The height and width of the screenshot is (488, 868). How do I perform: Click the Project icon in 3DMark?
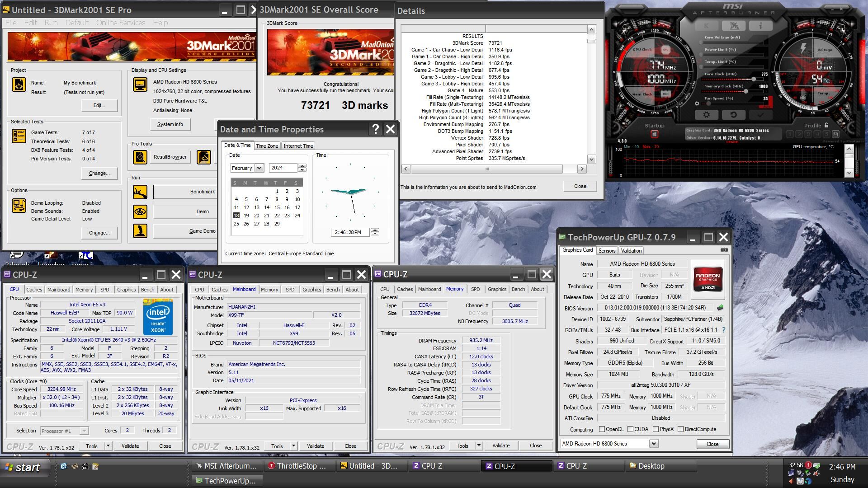click(x=19, y=84)
